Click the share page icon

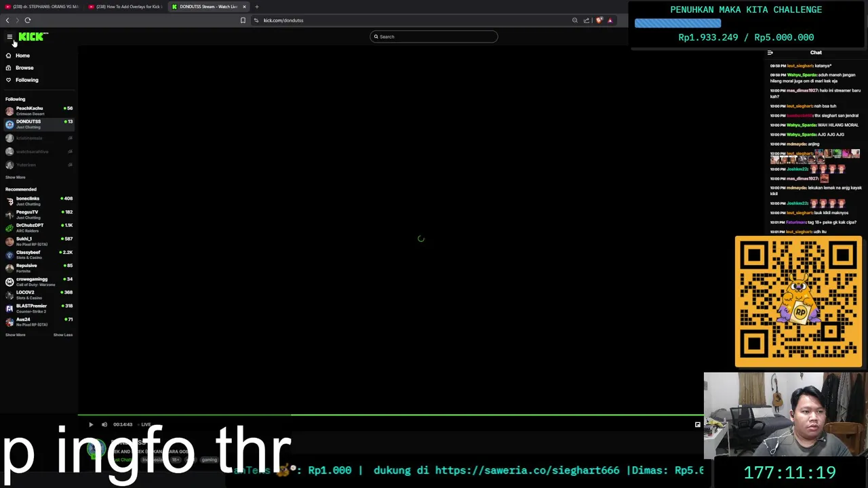tap(587, 20)
